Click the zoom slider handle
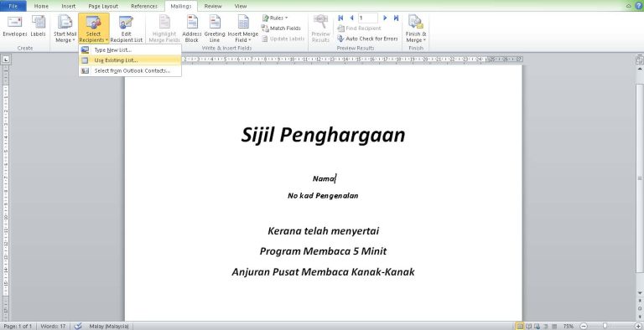 tap(605, 327)
